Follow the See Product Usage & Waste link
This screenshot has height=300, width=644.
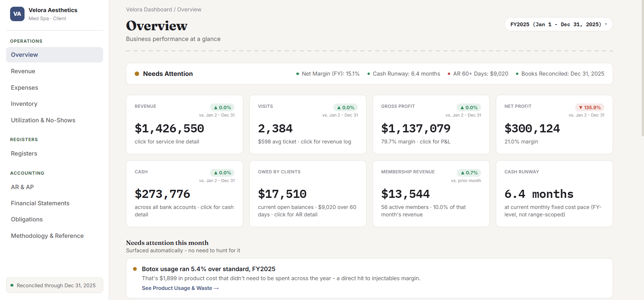180,288
